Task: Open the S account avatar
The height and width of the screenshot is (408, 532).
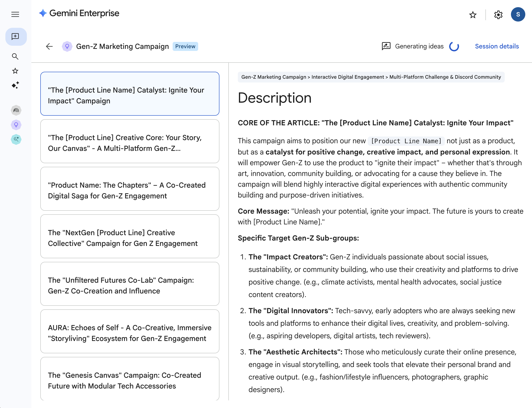Action: tap(518, 14)
